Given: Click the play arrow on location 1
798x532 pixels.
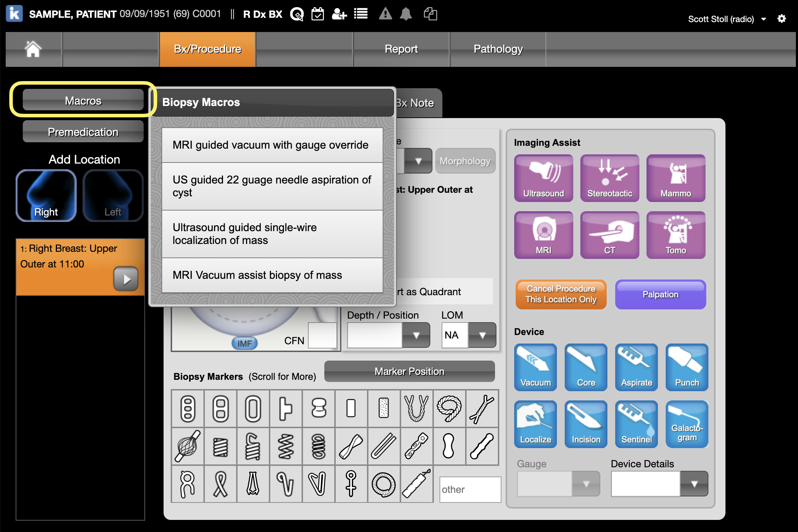Looking at the screenshot, I should 126,280.
